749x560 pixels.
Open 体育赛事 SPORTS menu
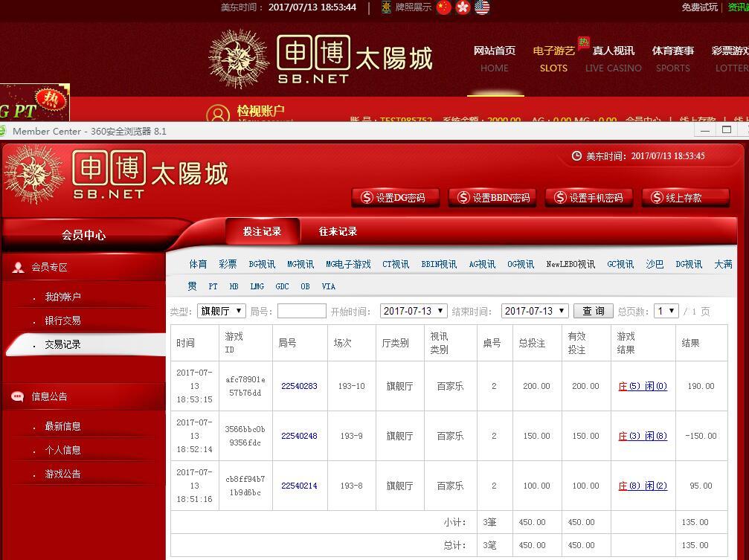pos(672,58)
